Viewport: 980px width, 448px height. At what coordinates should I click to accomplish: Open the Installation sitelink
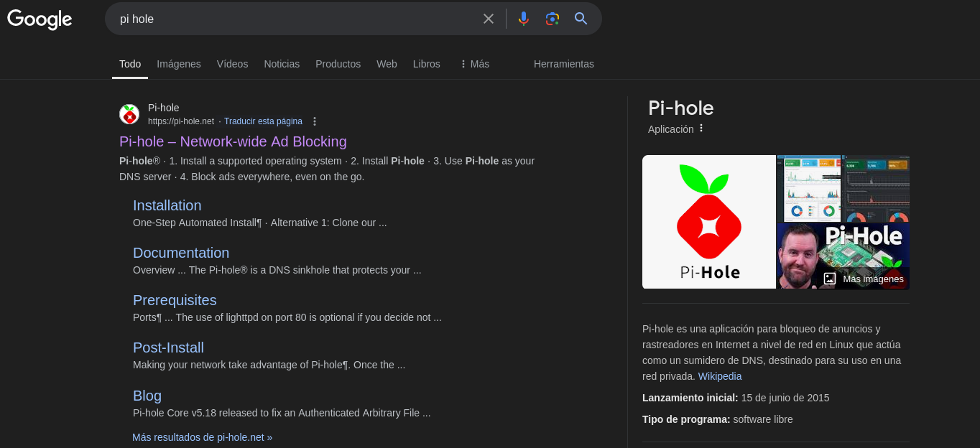tap(167, 205)
